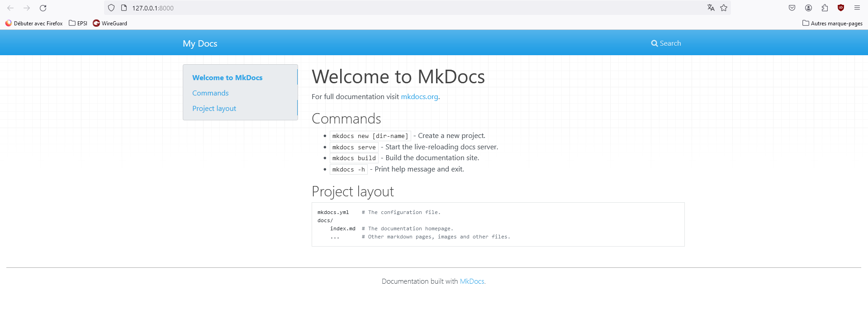
Task: Follow the mkdocs.org link
Action: [x=419, y=97]
